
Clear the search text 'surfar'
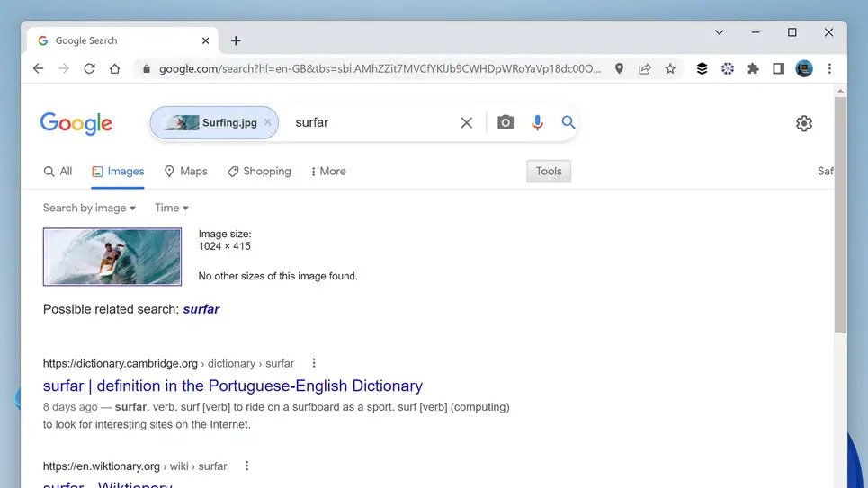pyautogui.click(x=466, y=122)
